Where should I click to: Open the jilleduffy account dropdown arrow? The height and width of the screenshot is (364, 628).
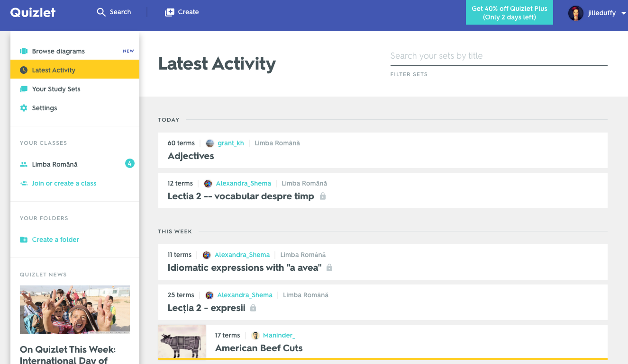point(624,14)
